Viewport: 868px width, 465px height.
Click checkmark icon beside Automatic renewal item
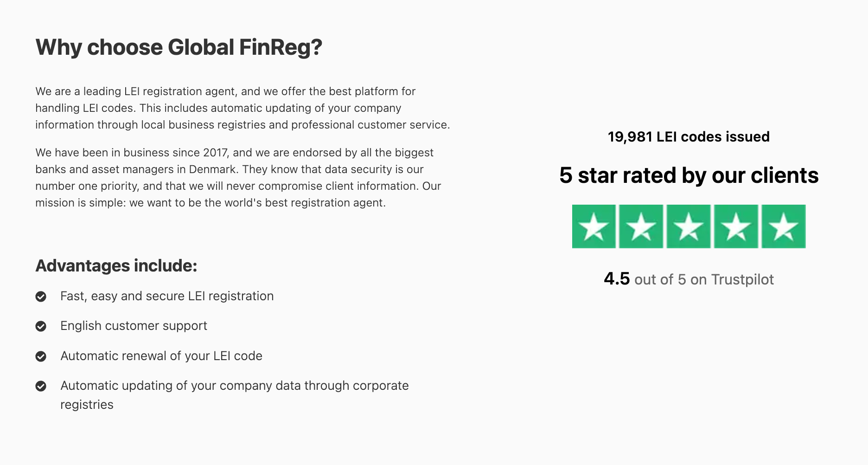pos(41,356)
